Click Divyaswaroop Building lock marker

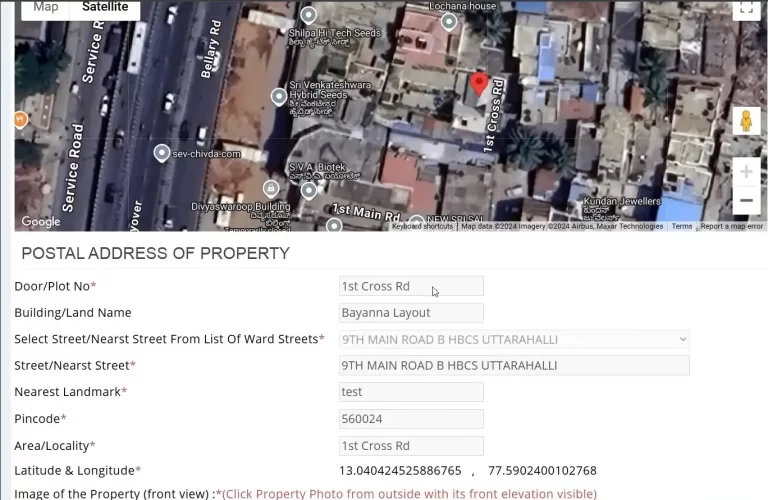271,189
